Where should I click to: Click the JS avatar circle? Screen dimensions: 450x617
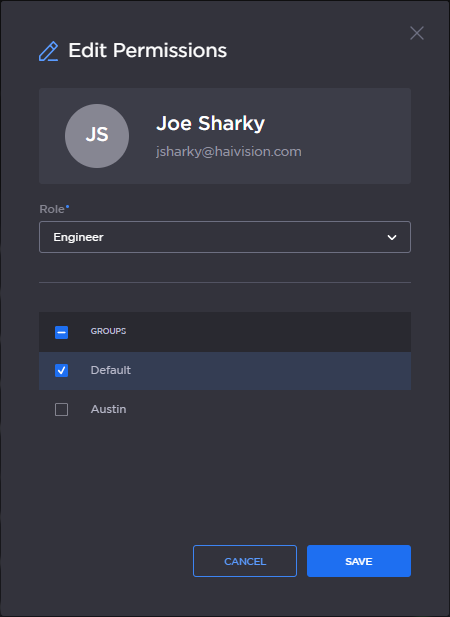click(97, 136)
